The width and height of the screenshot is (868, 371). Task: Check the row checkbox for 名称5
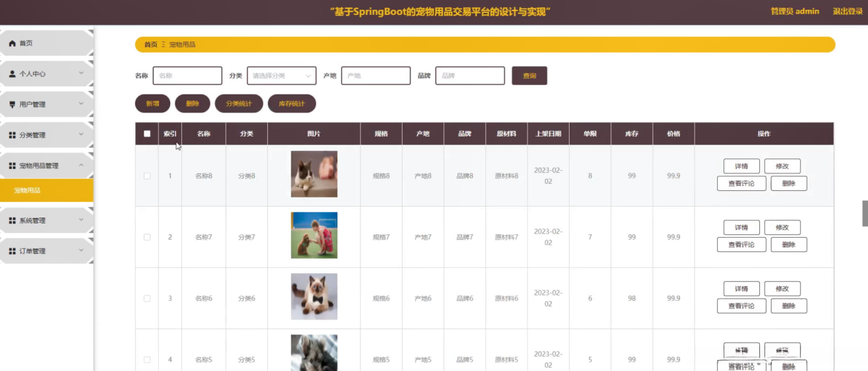click(147, 359)
